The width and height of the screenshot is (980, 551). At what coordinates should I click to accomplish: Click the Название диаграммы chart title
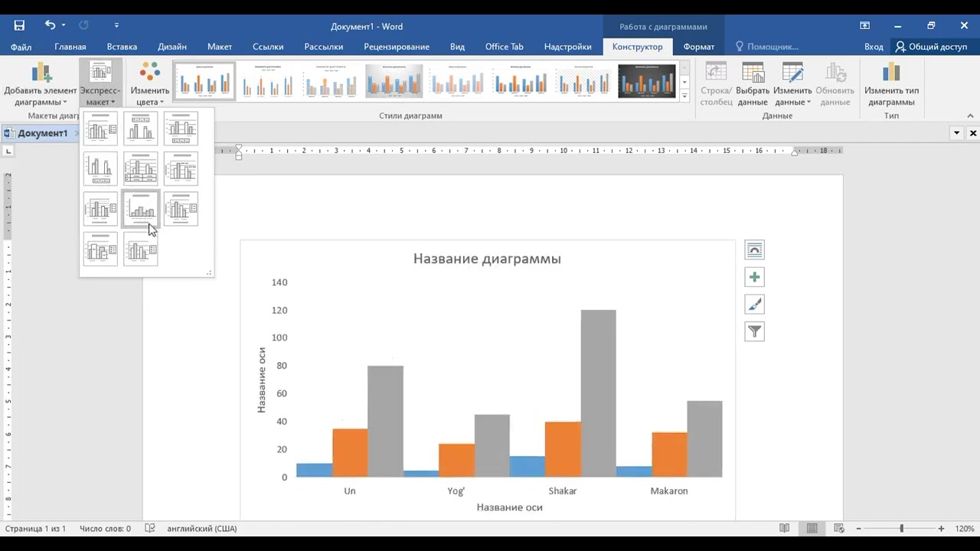tap(487, 259)
